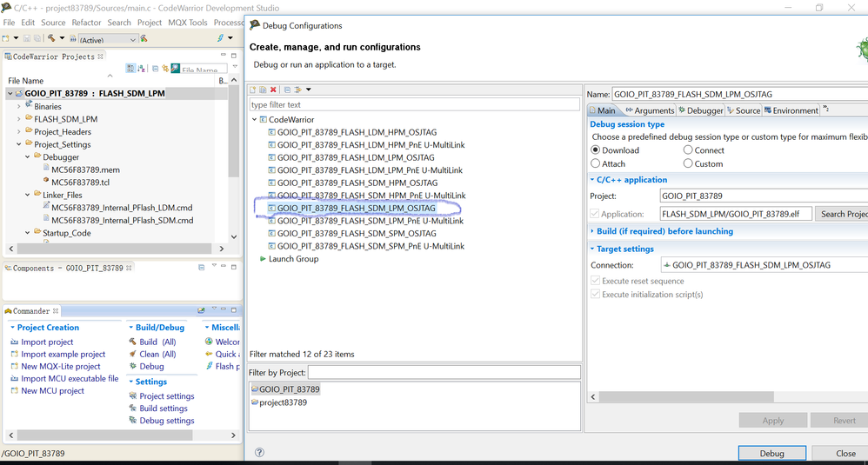Collapse the CodeWarrior configurations tree node
This screenshot has height=465, width=868.
(254, 119)
